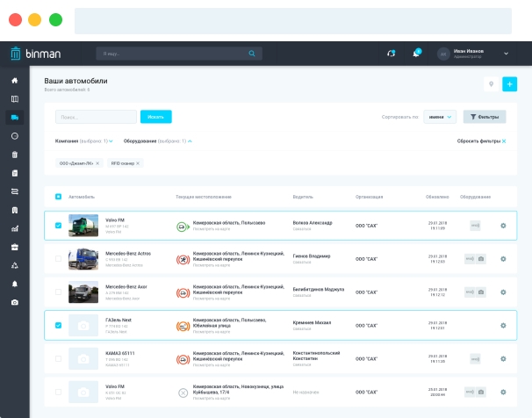Click the Искать search button
Image resolution: width=532 pixels, height=418 pixels.
[155, 116]
